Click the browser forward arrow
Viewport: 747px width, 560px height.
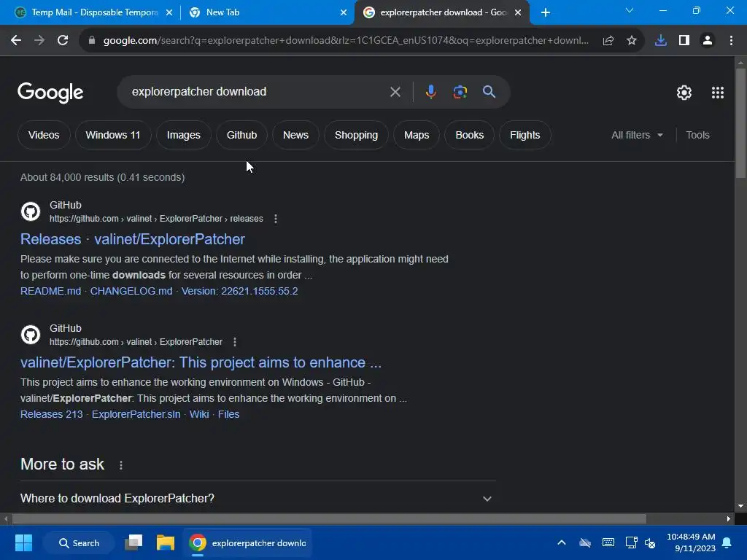tap(39, 41)
